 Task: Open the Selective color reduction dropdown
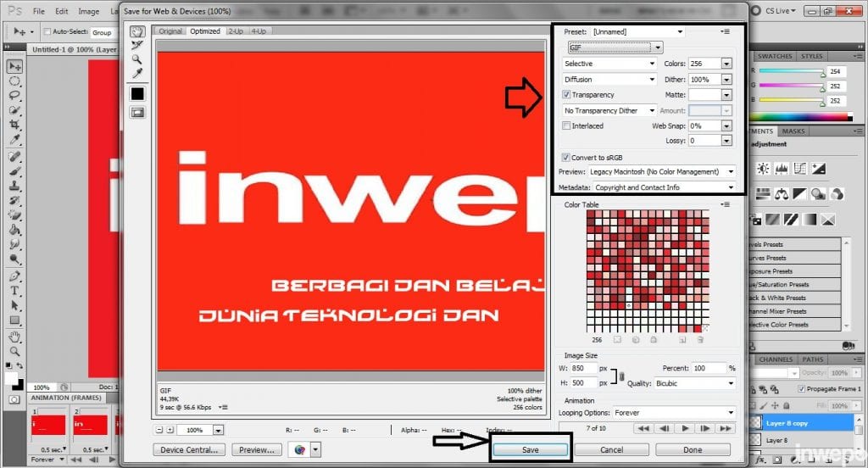[609, 64]
